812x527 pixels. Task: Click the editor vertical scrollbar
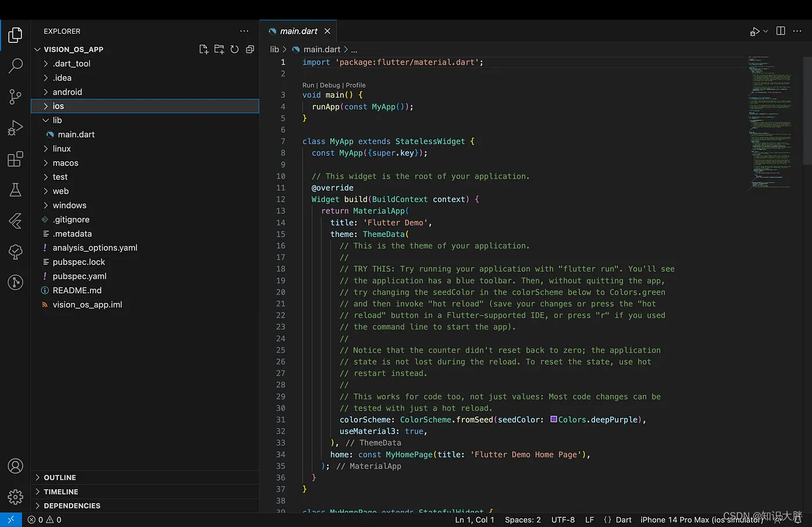[807, 110]
